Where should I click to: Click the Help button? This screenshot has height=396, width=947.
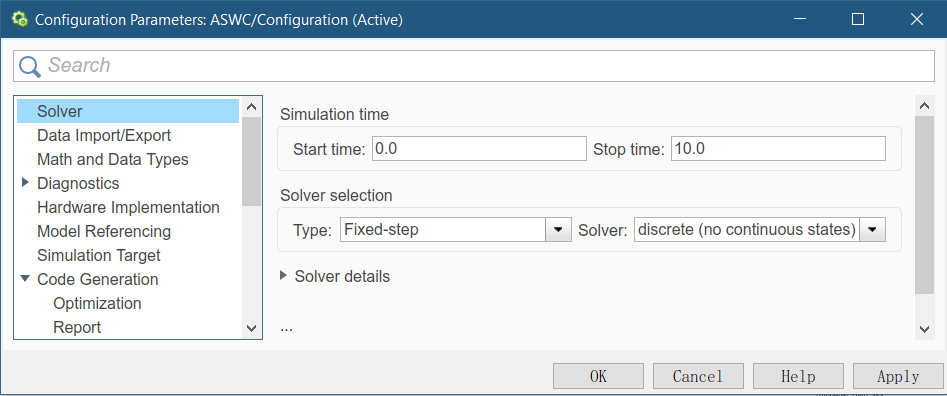[798, 377]
